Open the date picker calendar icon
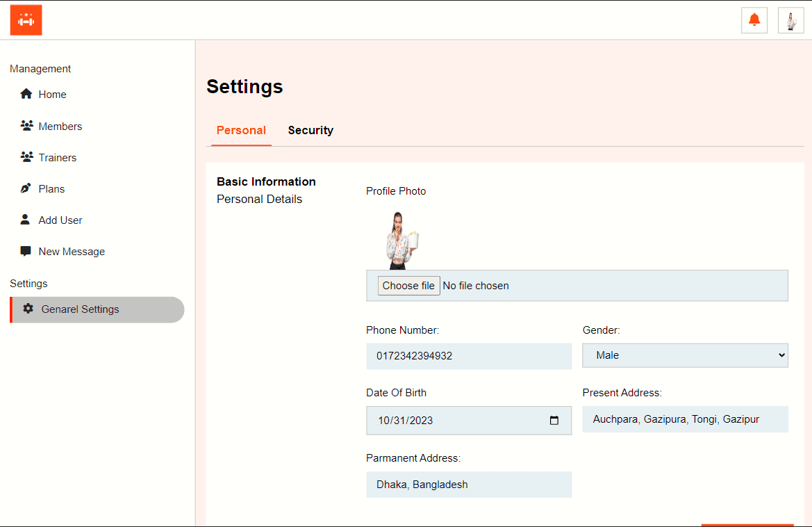The width and height of the screenshot is (812, 527). tap(554, 420)
